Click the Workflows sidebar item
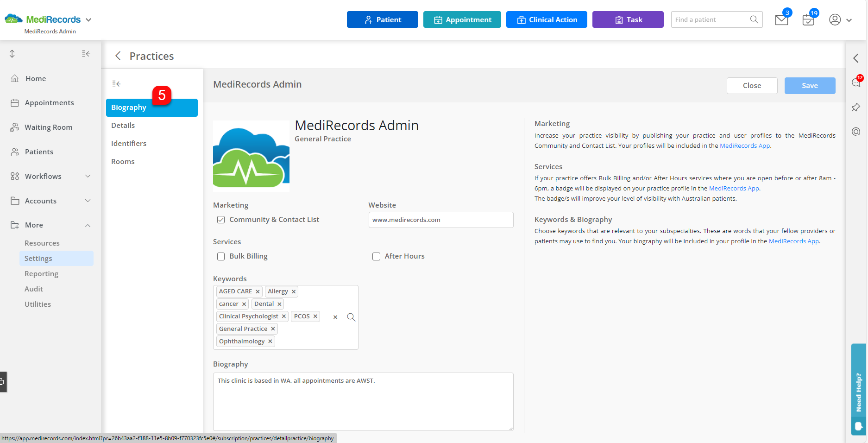Screen dimensions: 868x443 pyautogui.click(x=43, y=177)
